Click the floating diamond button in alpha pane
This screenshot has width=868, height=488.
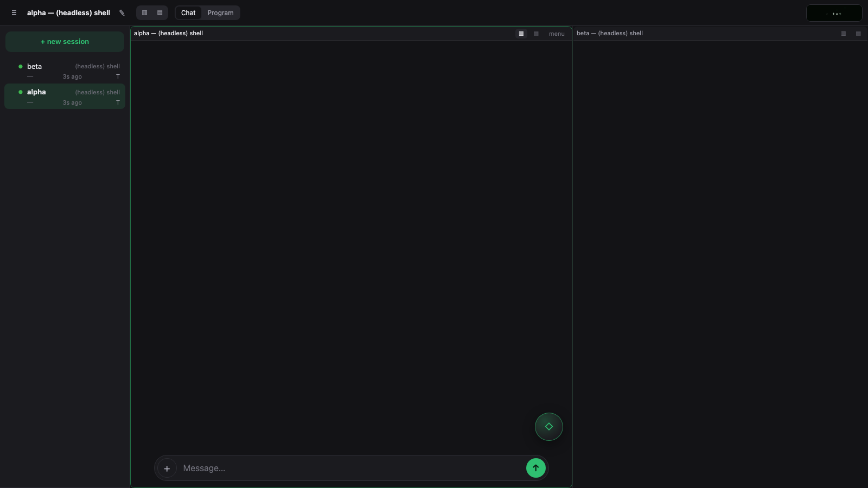pyautogui.click(x=549, y=427)
